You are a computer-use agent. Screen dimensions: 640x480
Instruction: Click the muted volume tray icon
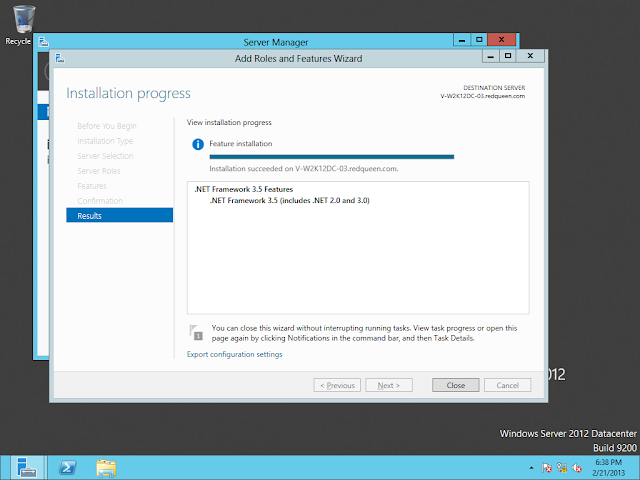577,468
